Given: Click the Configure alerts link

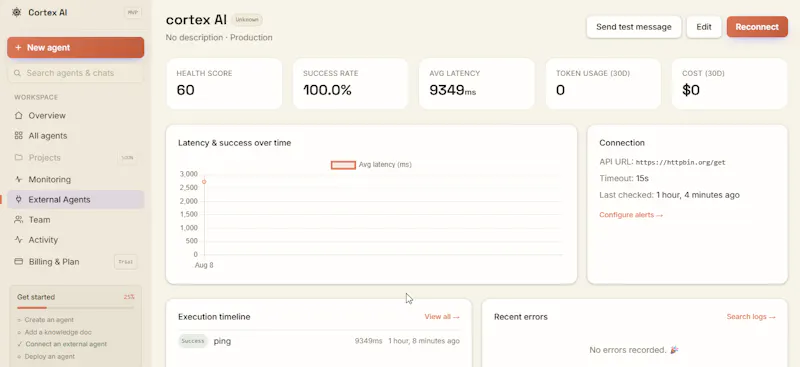Looking at the screenshot, I should pos(631,215).
